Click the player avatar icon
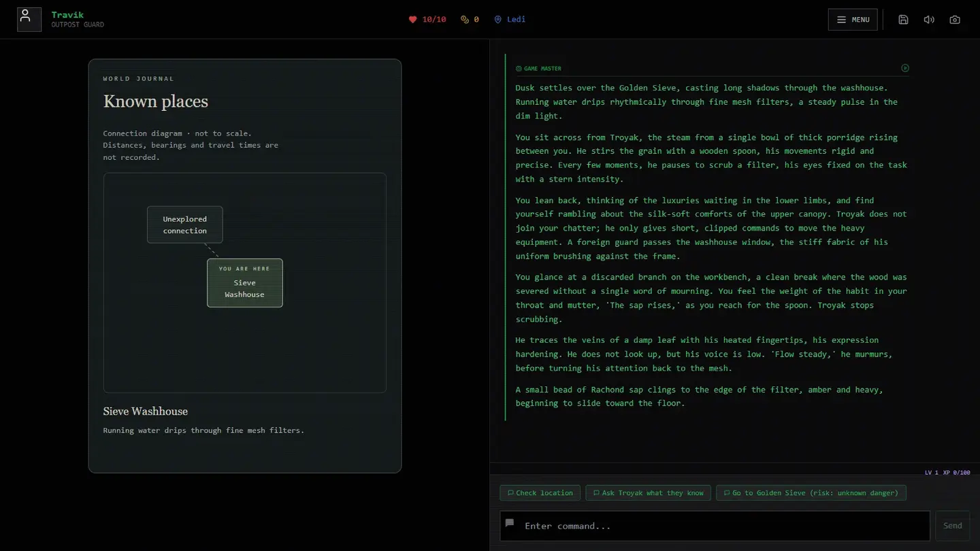980x551 pixels. pyautogui.click(x=29, y=20)
